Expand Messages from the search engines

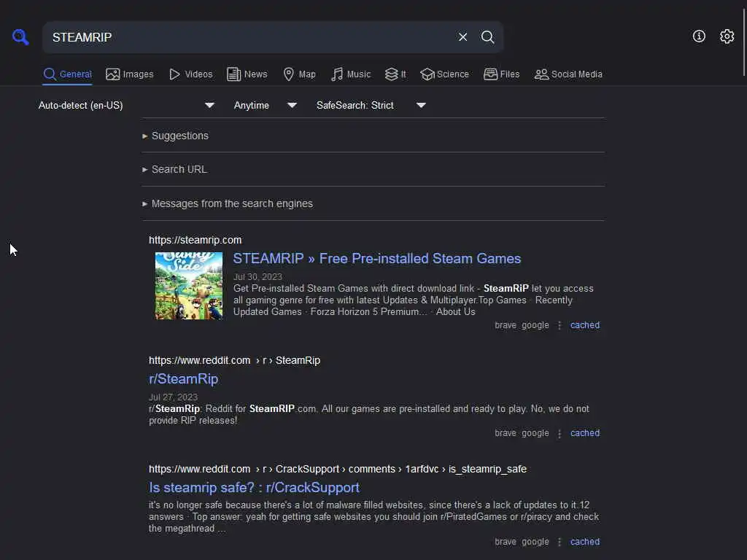click(x=228, y=204)
